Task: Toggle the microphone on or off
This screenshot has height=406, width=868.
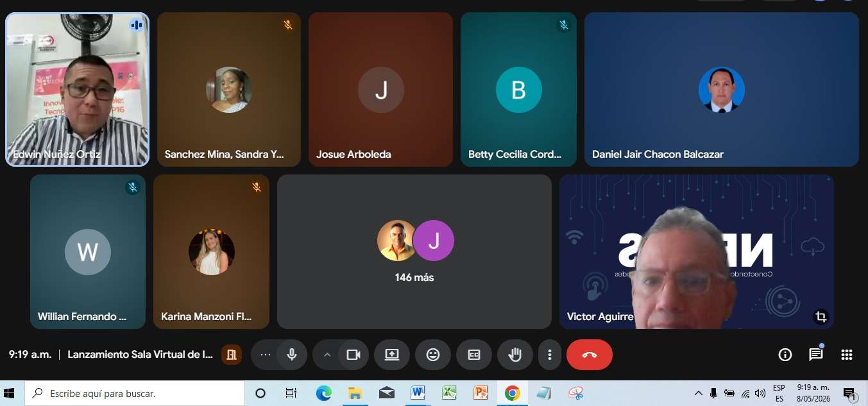Action: (x=292, y=355)
